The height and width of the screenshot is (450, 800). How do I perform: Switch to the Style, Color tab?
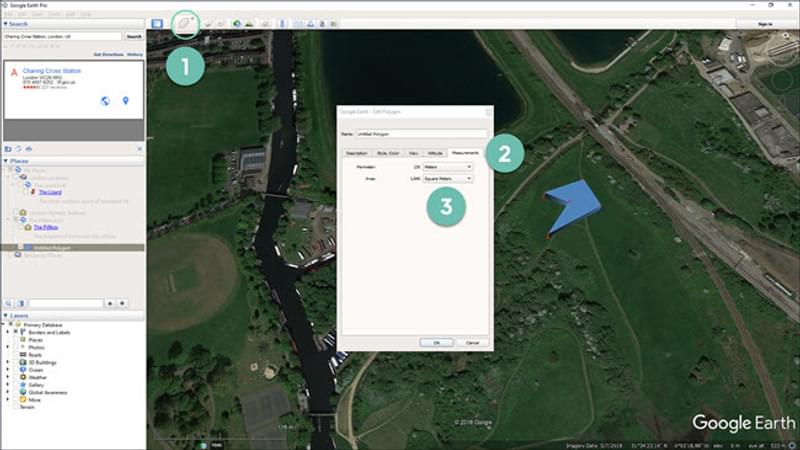pyautogui.click(x=388, y=153)
